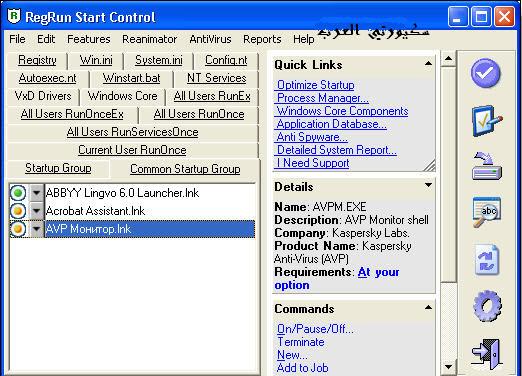Click the side panel scrollbar thumb
The width and height of the screenshot is (522, 376).
448,175
